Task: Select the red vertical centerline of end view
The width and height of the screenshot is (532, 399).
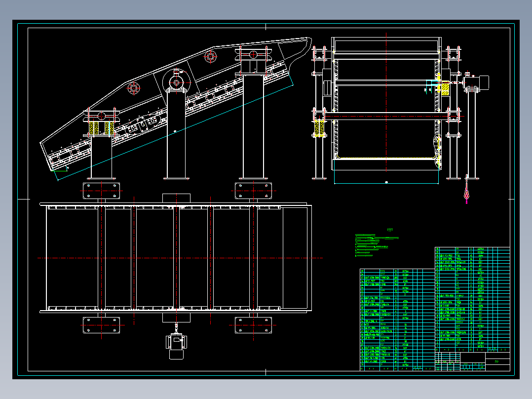Action: pos(386,103)
